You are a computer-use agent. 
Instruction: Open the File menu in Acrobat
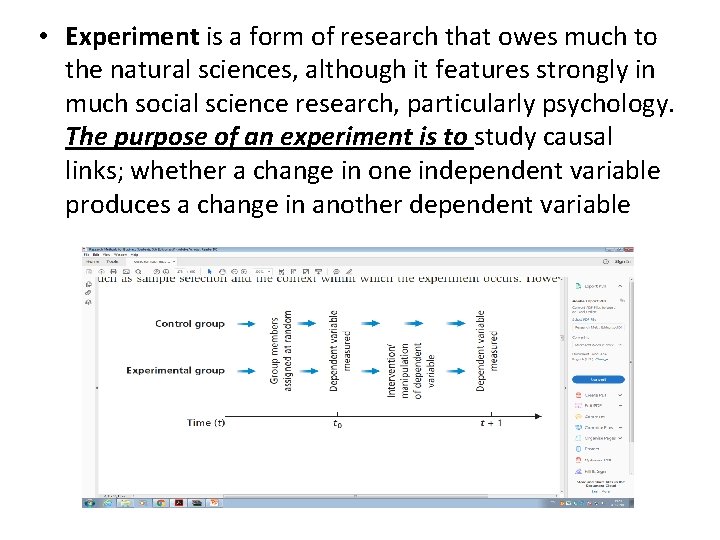pos(87,254)
